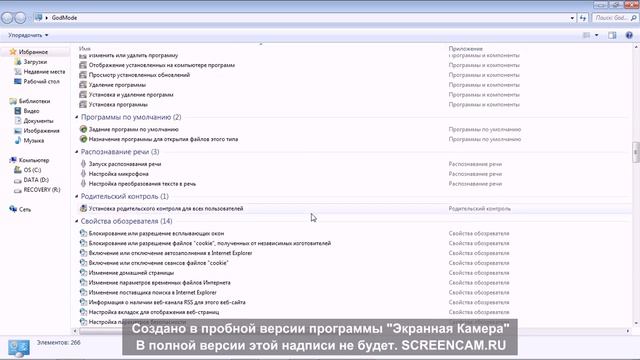Select Сеть in navigation pane
Screen dimensions: 640x360
click(x=25, y=209)
